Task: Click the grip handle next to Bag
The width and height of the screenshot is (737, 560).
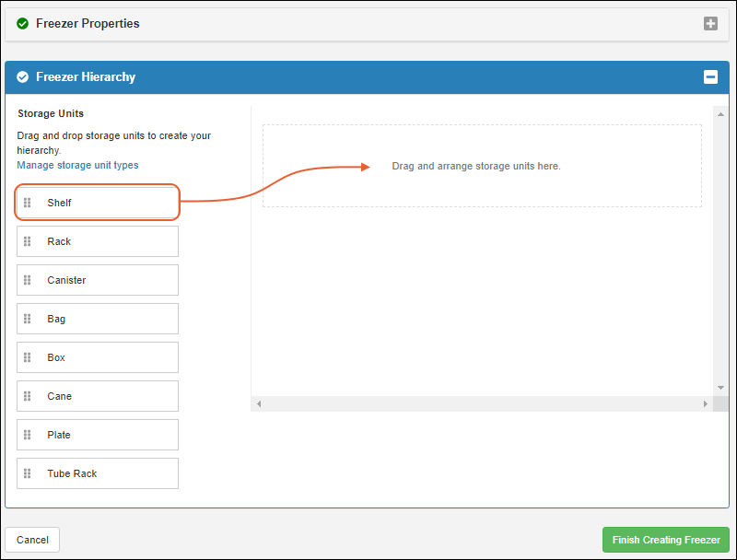Action: click(x=28, y=319)
